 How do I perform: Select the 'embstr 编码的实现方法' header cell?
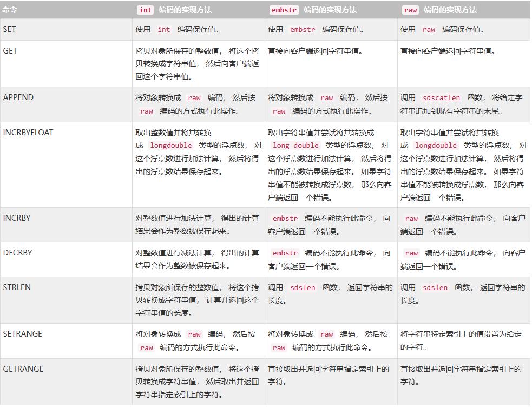coord(331,10)
